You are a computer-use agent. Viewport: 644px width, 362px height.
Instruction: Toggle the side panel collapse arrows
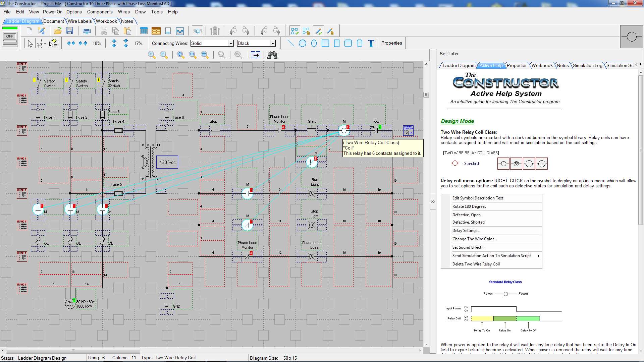click(433, 202)
